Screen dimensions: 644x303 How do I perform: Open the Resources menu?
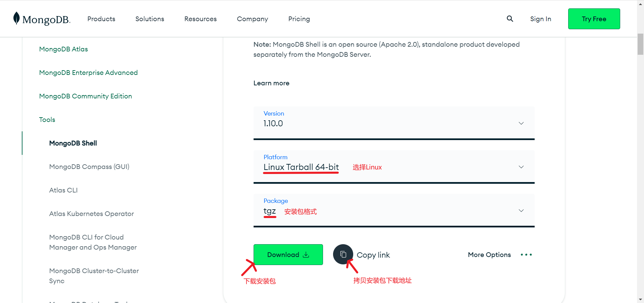201,19
